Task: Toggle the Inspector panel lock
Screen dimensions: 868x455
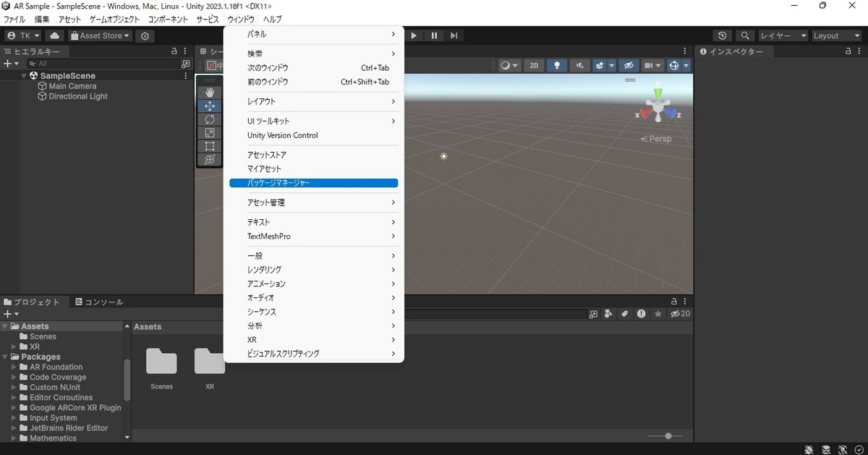Action: [x=848, y=51]
